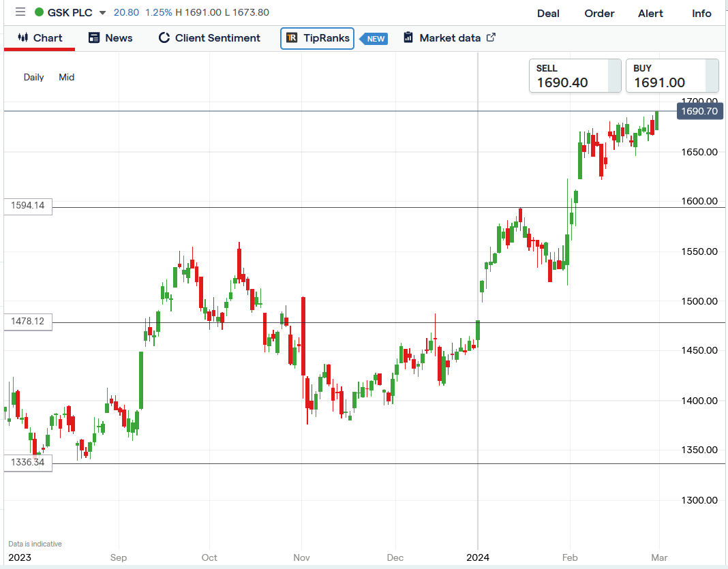
Task: Open the TipRanks tab
Action: (x=317, y=38)
